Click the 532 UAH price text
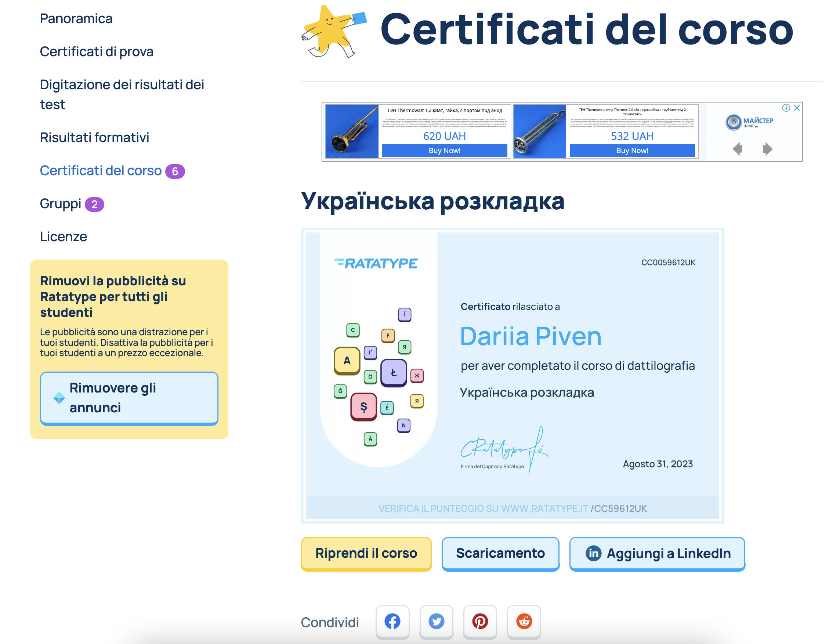This screenshot has height=644, width=840. pyautogui.click(x=632, y=136)
